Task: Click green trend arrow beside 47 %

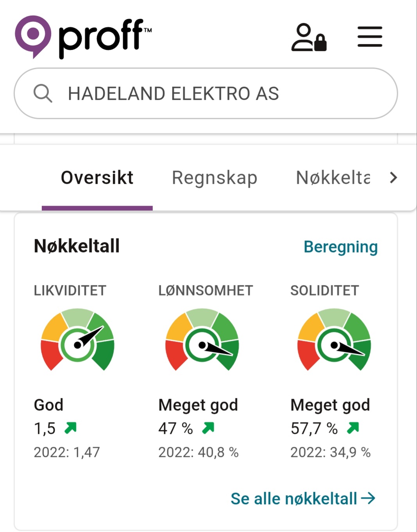Action: pyautogui.click(x=208, y=428)
